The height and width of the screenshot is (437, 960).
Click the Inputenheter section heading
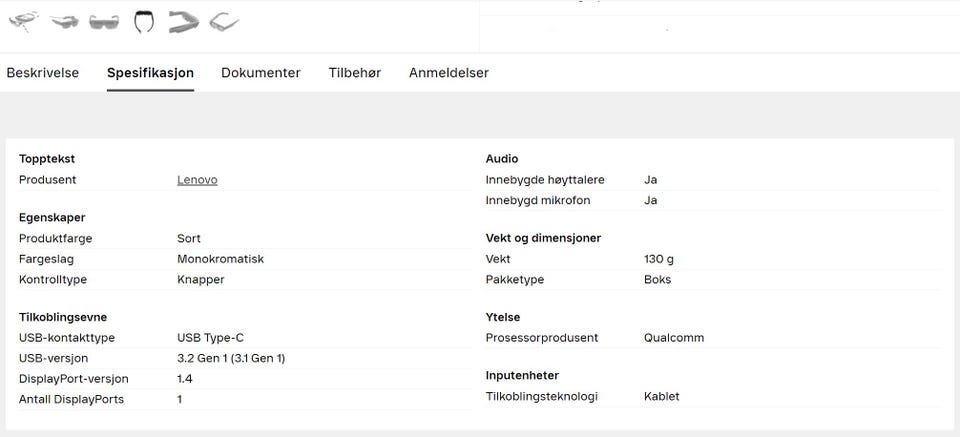(522, 376)
